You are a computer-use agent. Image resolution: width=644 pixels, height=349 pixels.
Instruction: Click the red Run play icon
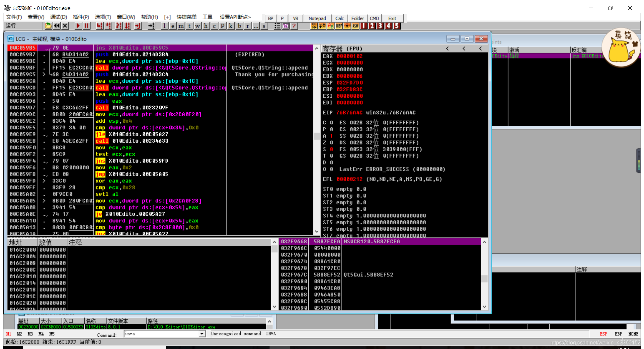point(78,26)
